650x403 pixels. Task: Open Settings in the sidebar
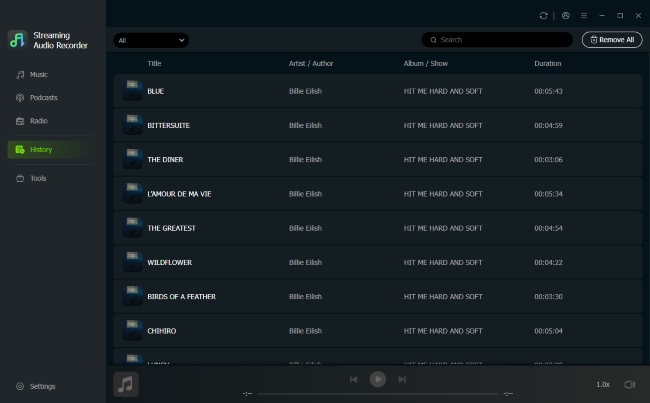(36, 386)
